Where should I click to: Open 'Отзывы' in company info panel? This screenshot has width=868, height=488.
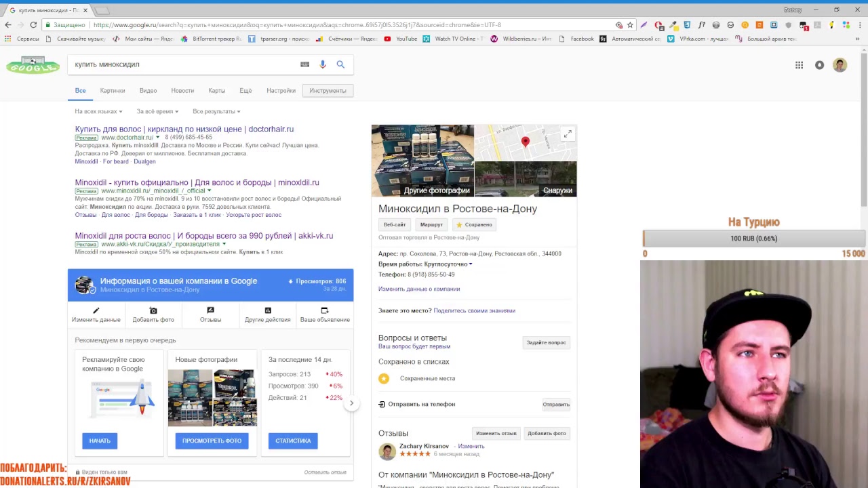[210, 314]
